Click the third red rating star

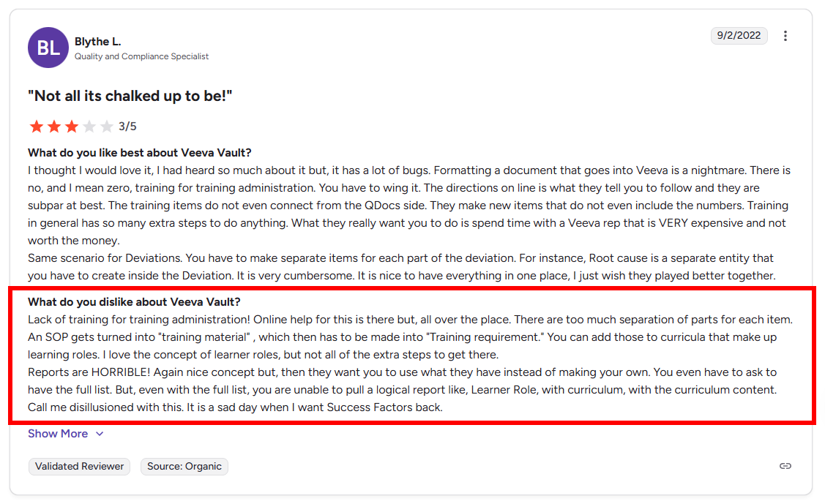pyautogui.click(x=72, y=127)
